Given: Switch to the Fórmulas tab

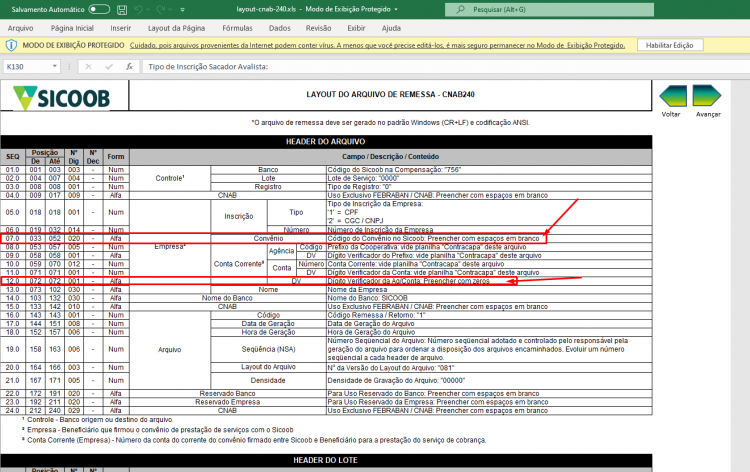Looking at the screenshot, I should 237,28.
